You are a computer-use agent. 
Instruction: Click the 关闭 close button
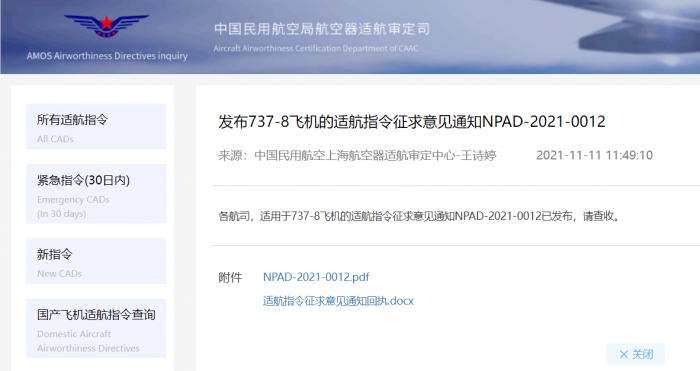(636, 354)
